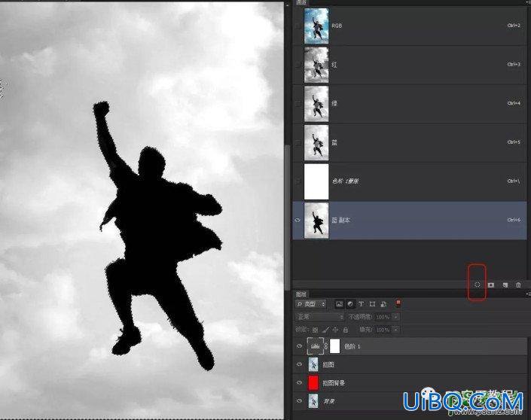Filter layers by smart object icon
The image size is (531, 420).
pyautogui.click(x=383, y=304)
